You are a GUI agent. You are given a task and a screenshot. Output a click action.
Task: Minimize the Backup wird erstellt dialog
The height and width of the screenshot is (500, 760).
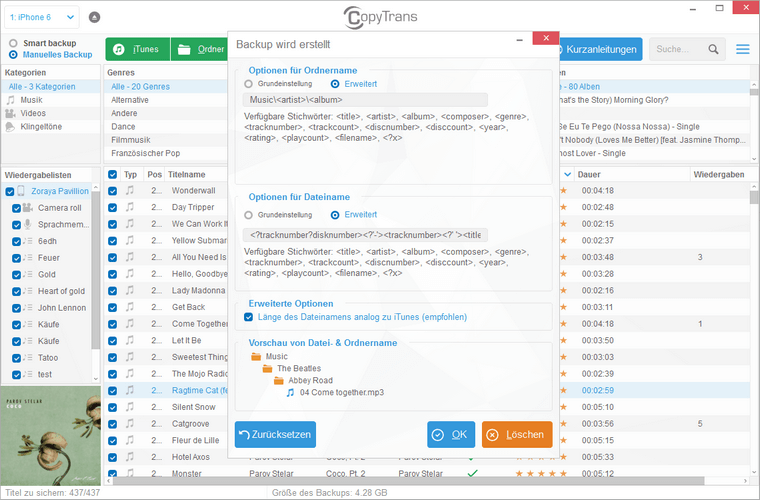point(520,40)
